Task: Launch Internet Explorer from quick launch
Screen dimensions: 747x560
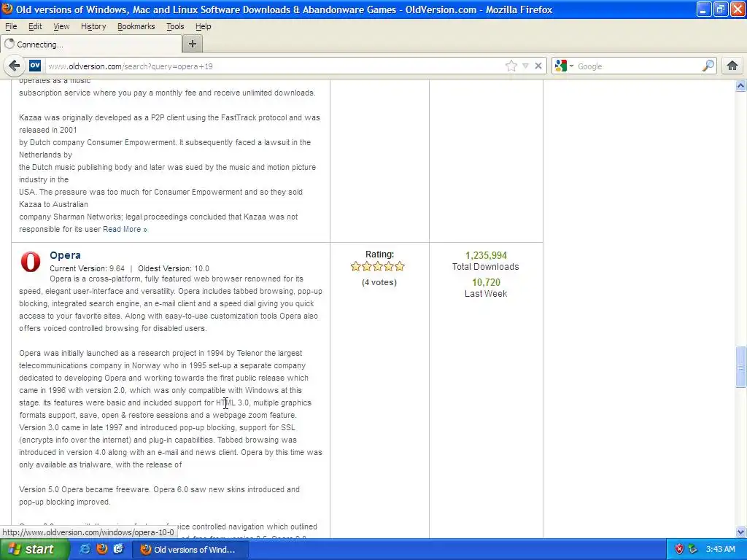Action: tap(85, 549)
